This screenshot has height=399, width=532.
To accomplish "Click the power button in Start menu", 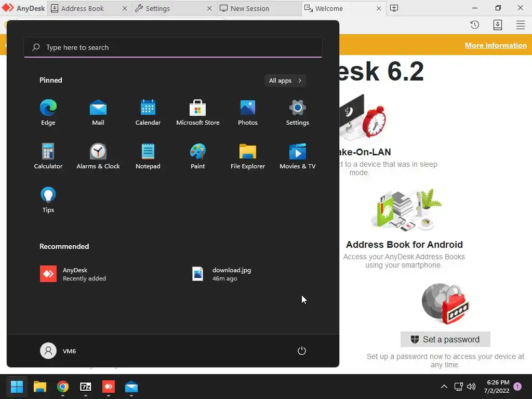I will click(x=302, y=351).
